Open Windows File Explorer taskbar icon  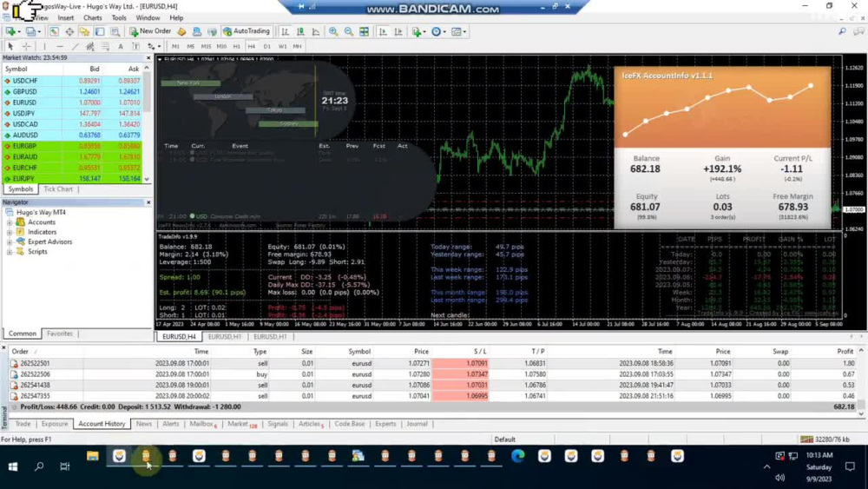[x=93, y=456]
